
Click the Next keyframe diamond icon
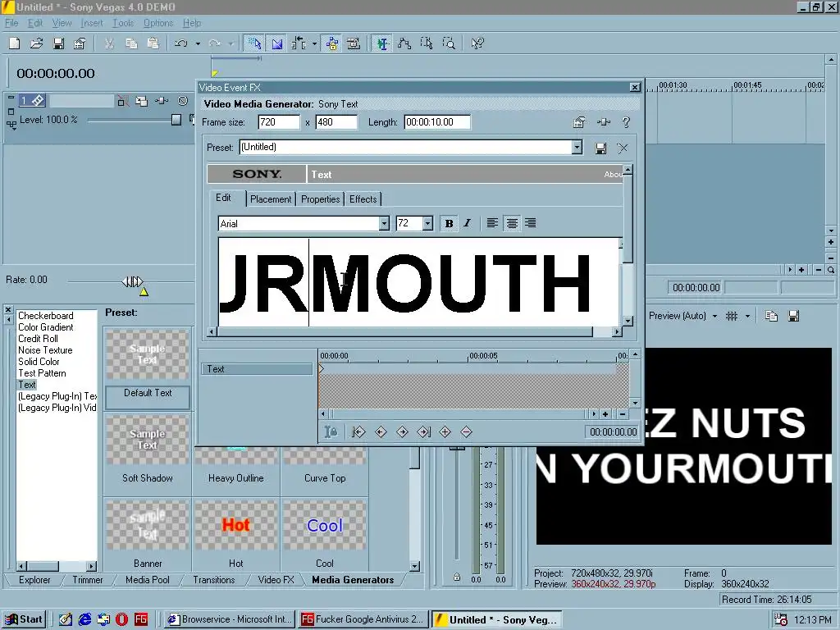point(402,431)
